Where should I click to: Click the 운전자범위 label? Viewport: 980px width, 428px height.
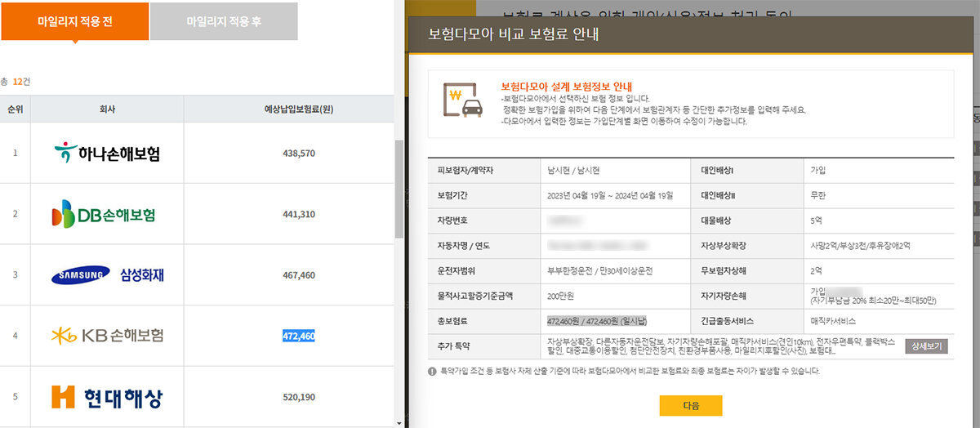pos(456,270)
